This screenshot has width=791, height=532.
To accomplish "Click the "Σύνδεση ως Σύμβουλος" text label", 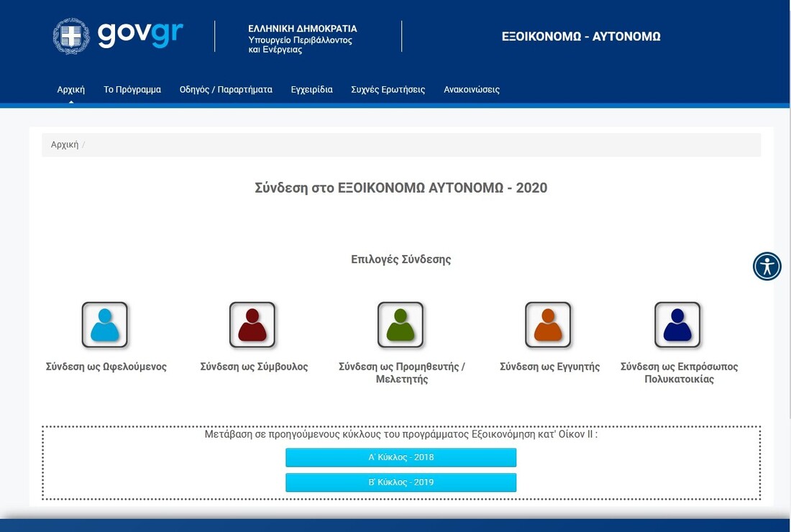I will point(252,366).
